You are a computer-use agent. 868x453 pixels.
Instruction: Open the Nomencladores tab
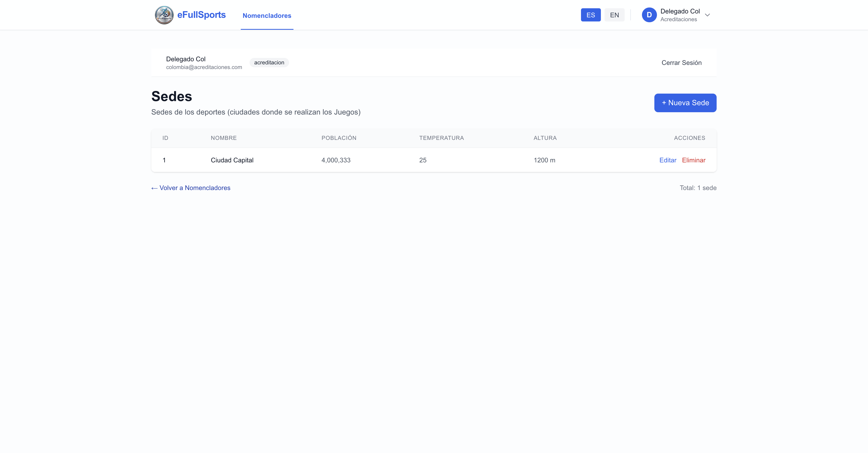(x=267, y=16)
